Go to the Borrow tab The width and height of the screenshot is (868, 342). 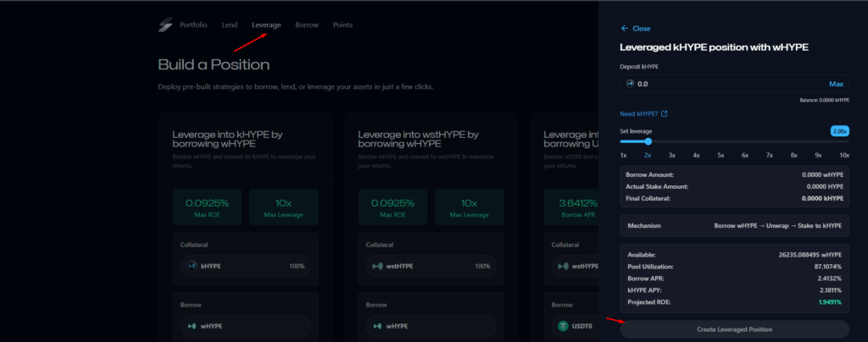[307, 25]
